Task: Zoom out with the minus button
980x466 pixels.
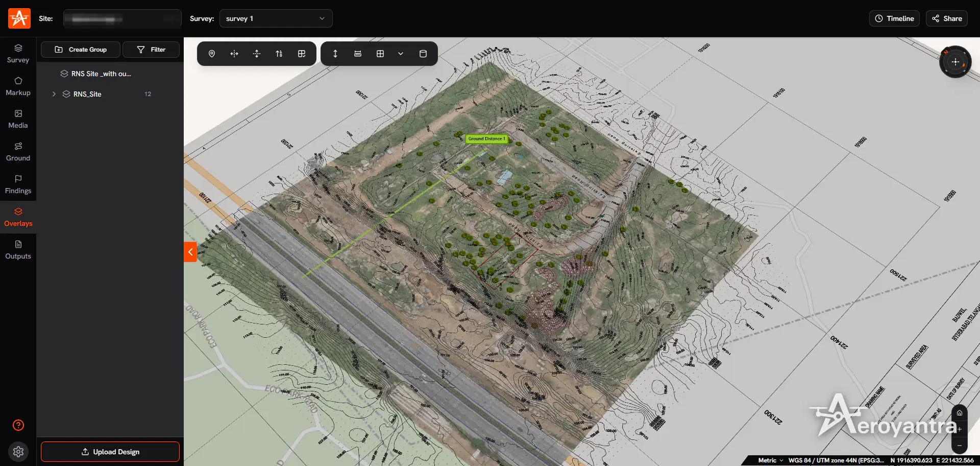Action: pos(960,446)
